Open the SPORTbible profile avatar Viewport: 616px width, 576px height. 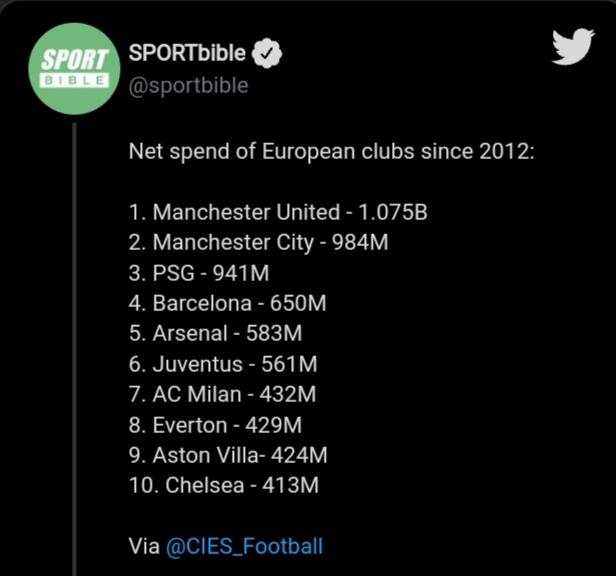73,69
